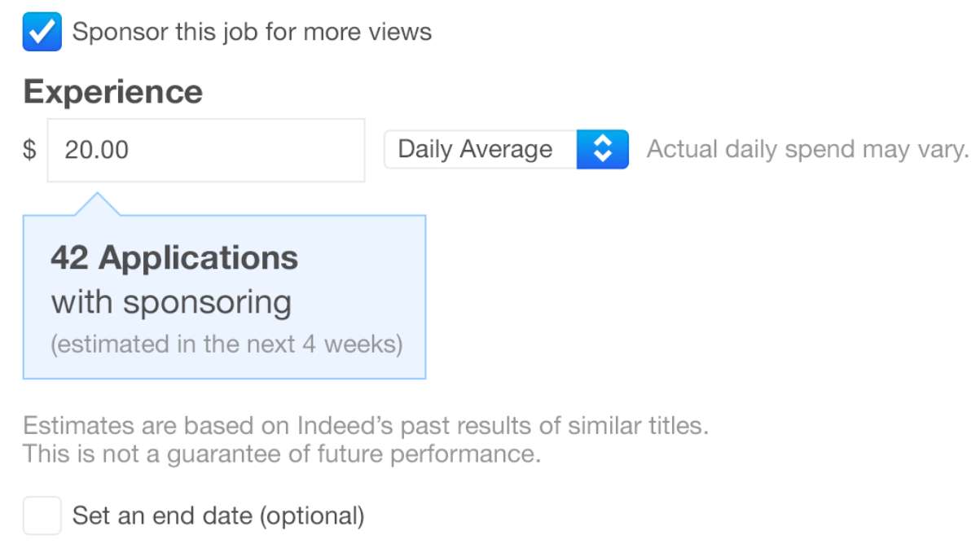Select the Experience section heading
Image resolution: width=980 pixels, height=544 pixels.
click(114, 91)
